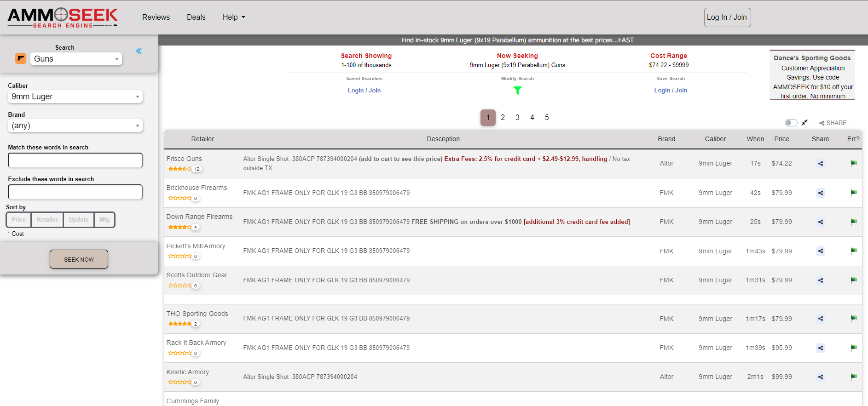Image resolution: width=868 pixels, height=406 pixels.
Task: Flag an error on Brickhouse Firearms listing
Action: click(854, 193)
